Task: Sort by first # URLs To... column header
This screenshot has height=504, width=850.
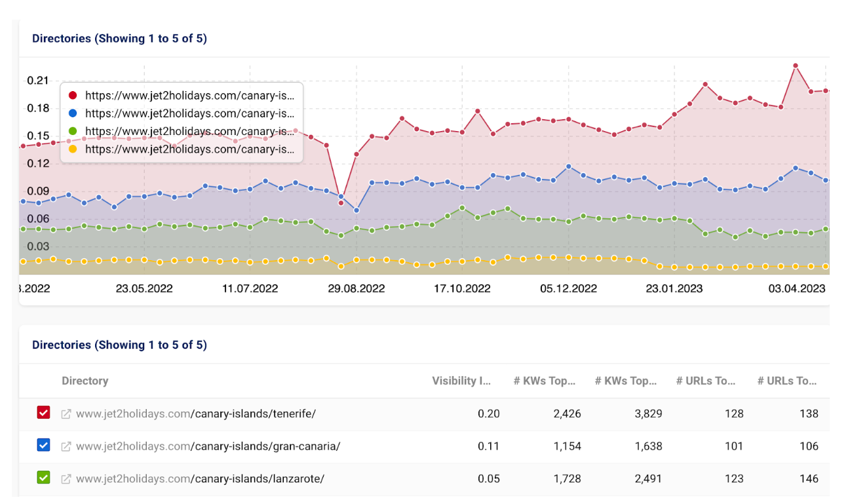Action: pyautogui.click(x=706, y=381)
